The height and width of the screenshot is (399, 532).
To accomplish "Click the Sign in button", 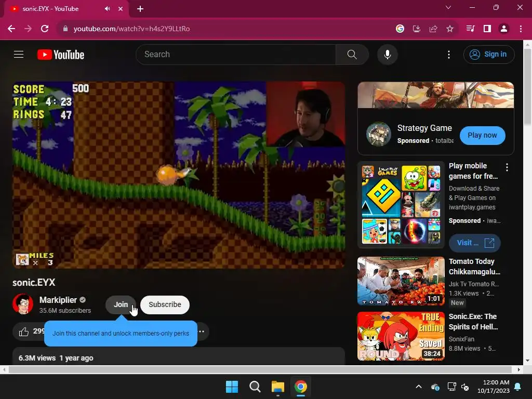I will pos(488,54).
